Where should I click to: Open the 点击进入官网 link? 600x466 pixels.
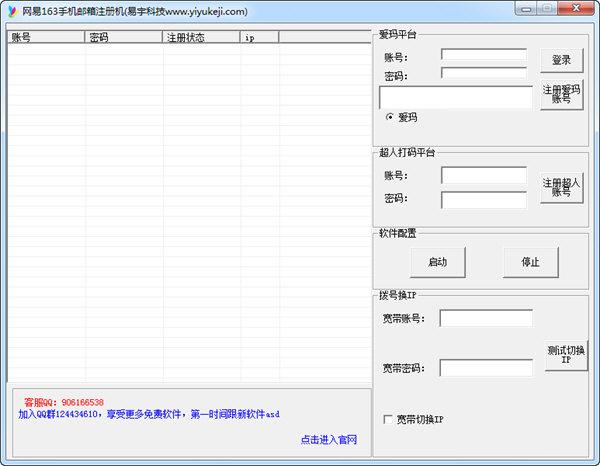click(329, 440)
